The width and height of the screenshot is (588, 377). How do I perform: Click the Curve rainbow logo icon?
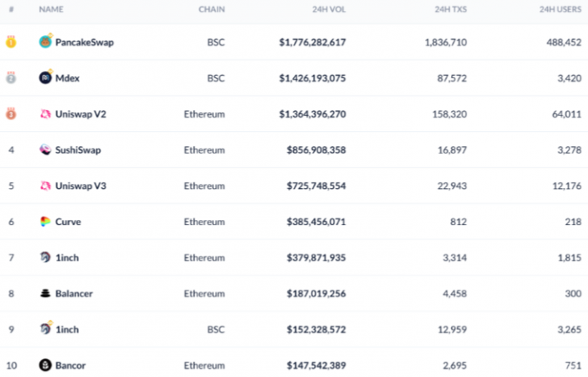(x=45, y=222)
